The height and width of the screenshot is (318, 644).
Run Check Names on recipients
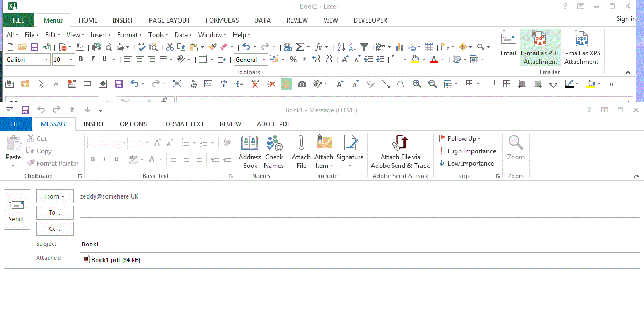pyautogui.click(x=274, y=152)
